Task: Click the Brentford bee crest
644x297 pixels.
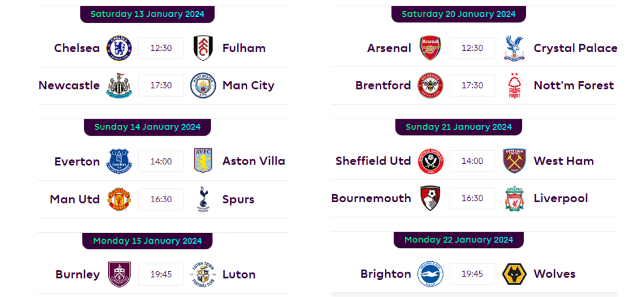Action: [x=430, y=85]
